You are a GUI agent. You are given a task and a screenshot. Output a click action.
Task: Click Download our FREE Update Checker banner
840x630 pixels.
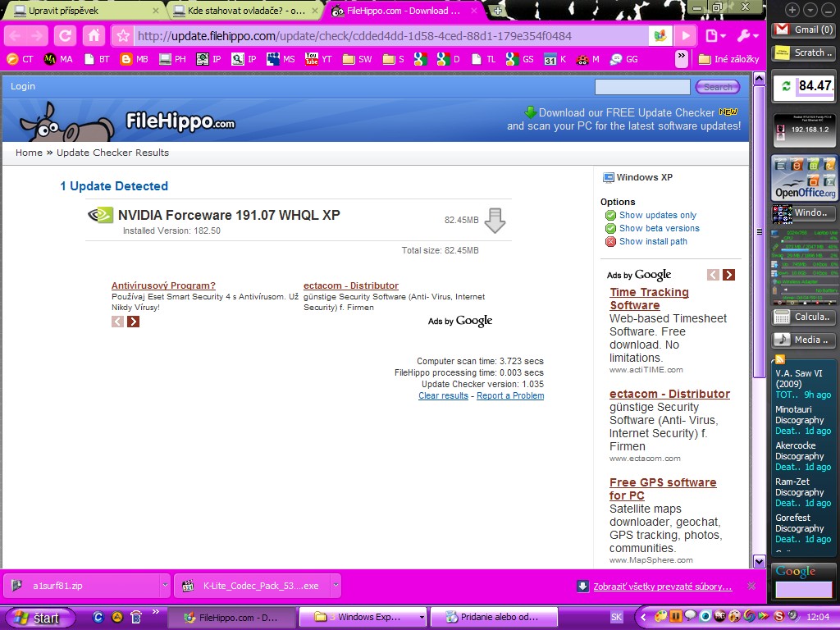pyautogui.click(x=624, y=119)
